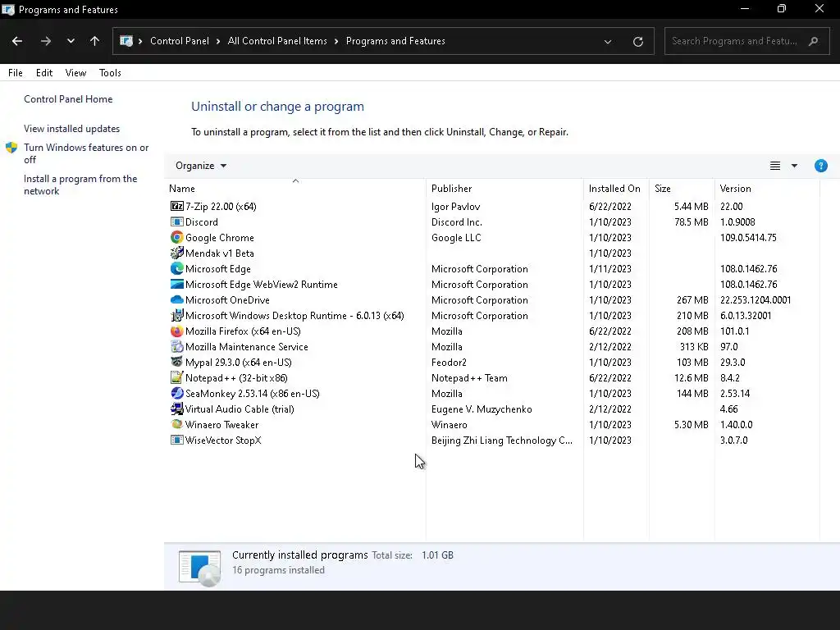Screen dimensions: 840x630
Task: Open Control Panel Home link
Action: [x=68, y=99]
